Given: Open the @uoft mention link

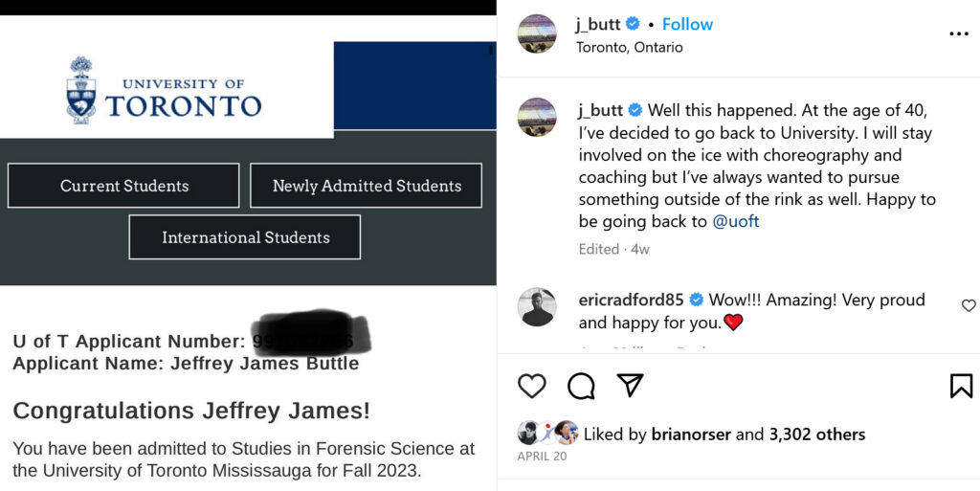Looking at the screenshot, I should coord(736,221).
